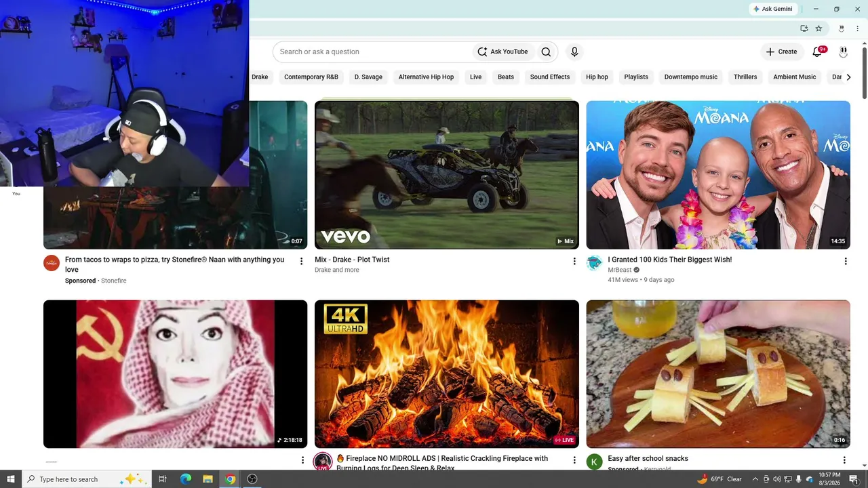Play the cheese snack thumbnail video
The width and height of the screenshot is (868, 488).
(718, 374)
